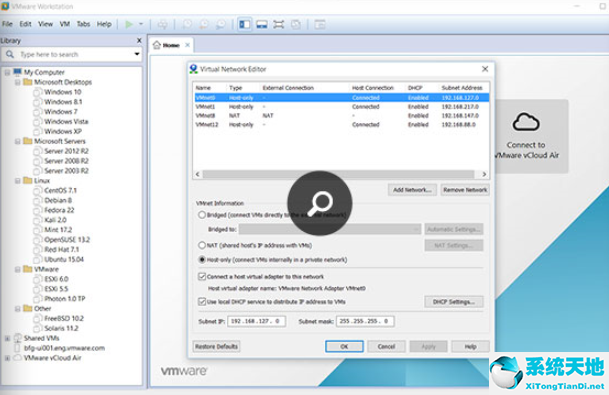Collapse the Microsoft Servers folder
Screen dimensions: 609x395
(17, 141)
